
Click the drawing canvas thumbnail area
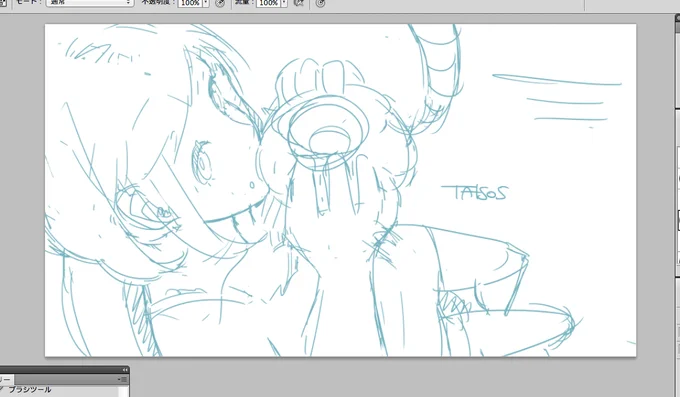click(340, 190)
